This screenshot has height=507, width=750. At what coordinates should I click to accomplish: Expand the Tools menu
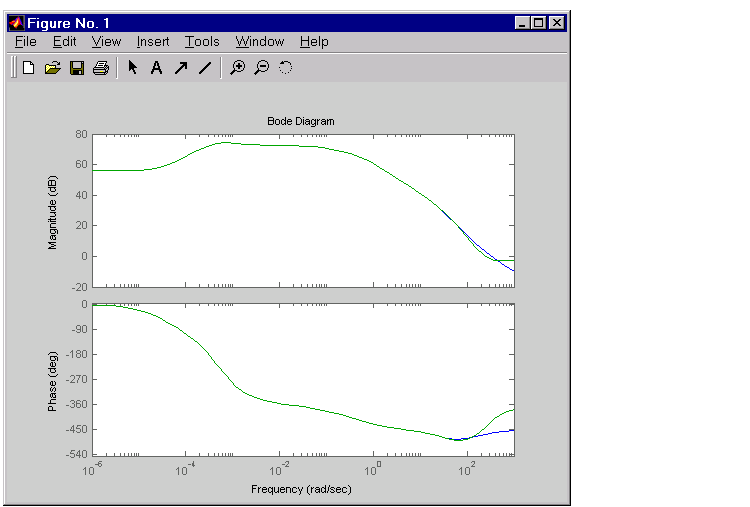(x=202, y=41)
